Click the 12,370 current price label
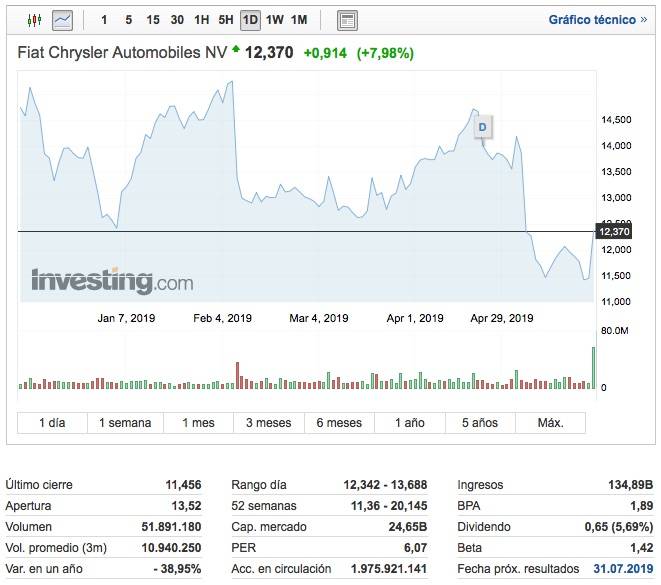 [x=614, y=231]
